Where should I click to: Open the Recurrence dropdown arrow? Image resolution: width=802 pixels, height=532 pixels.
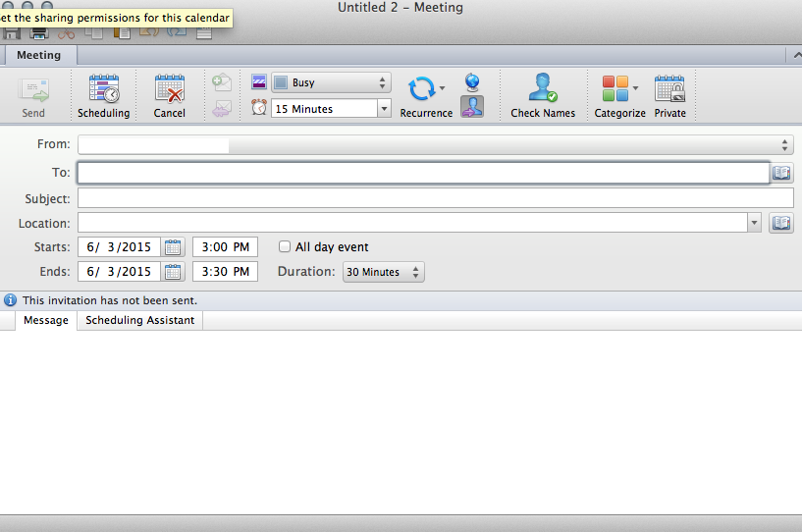(x=443, y=88)
